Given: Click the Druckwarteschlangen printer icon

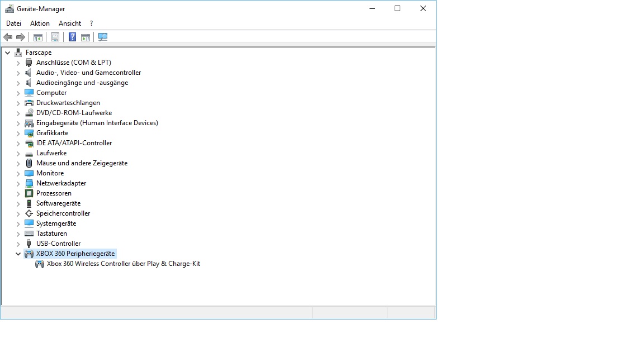Looking at the screenshot, I should pyautogui.click(x=29, y=103).
